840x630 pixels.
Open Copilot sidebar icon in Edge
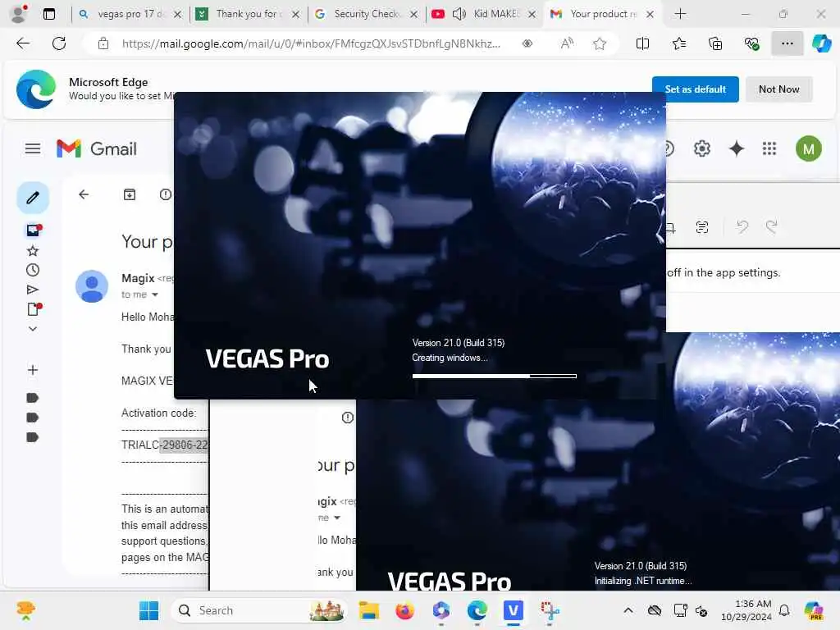tap(821, 43)
